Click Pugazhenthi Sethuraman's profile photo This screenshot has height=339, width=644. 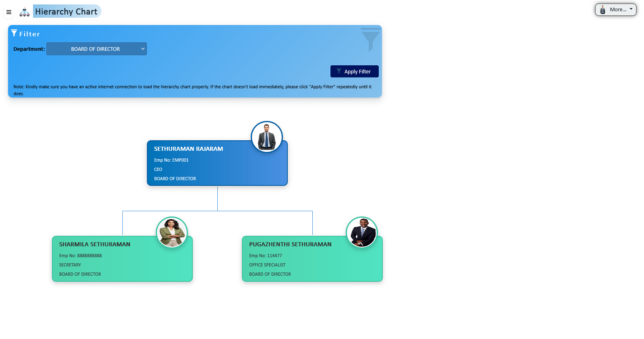[362, 233]
